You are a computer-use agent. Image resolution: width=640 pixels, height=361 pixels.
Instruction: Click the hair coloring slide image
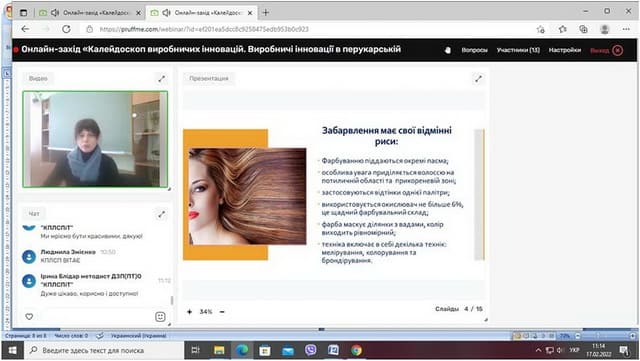pos(247,196)
